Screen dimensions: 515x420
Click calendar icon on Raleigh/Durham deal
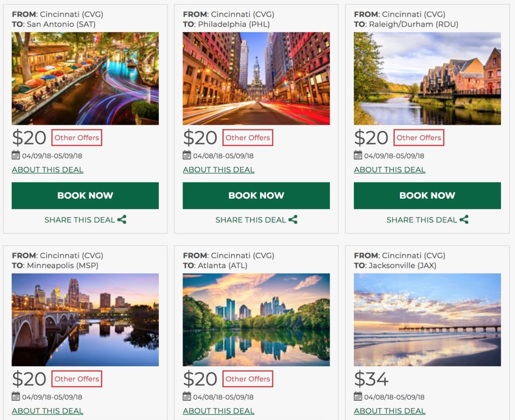(x=358, y=155)
